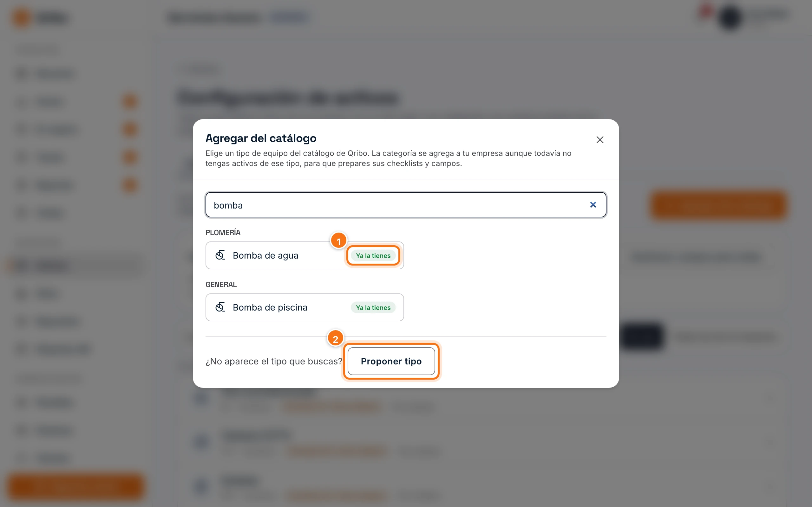Click the orange step marker number 2

[x=335, y=339]
